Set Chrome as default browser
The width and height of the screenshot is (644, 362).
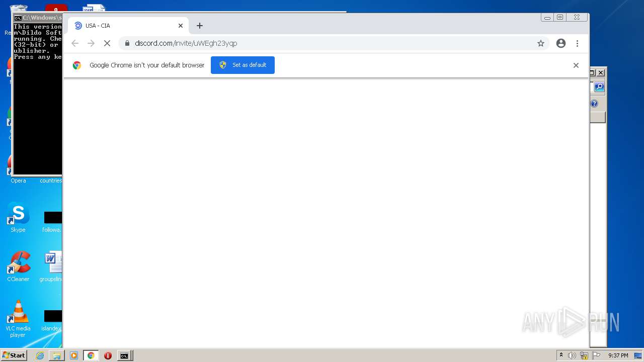coord(243,65)
